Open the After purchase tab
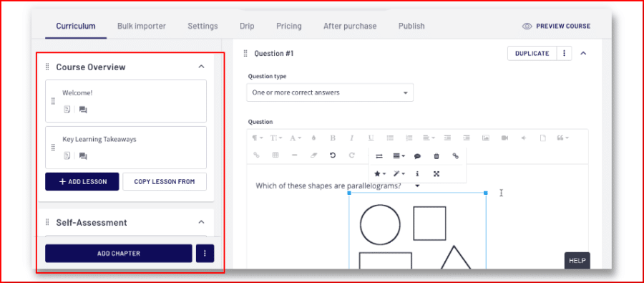Viewport: 644px width, 283px height. click(349, 27)
